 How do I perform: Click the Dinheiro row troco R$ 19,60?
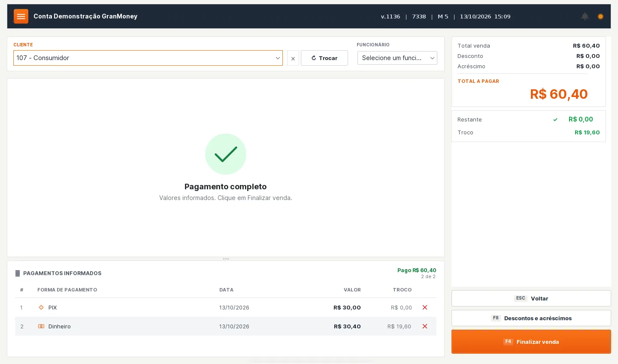tap(399, 327)
